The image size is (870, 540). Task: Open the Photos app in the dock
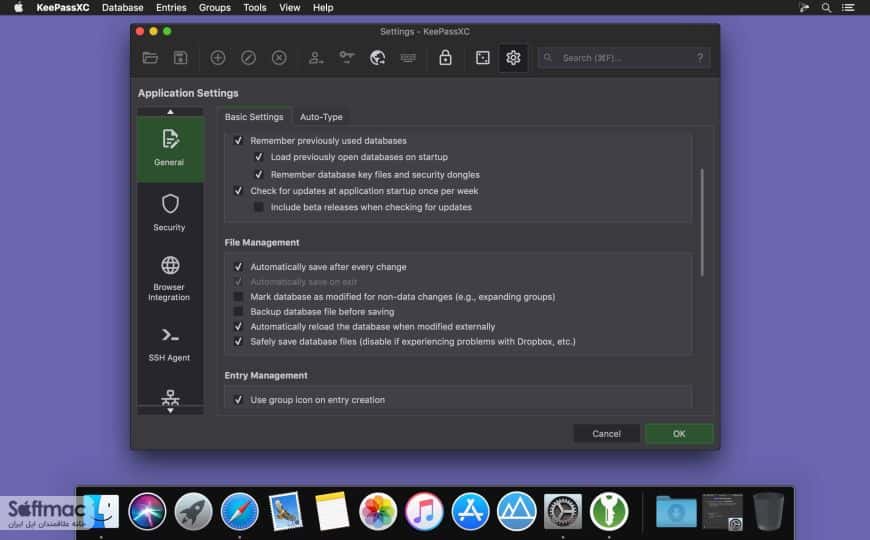tap(378, 511)
